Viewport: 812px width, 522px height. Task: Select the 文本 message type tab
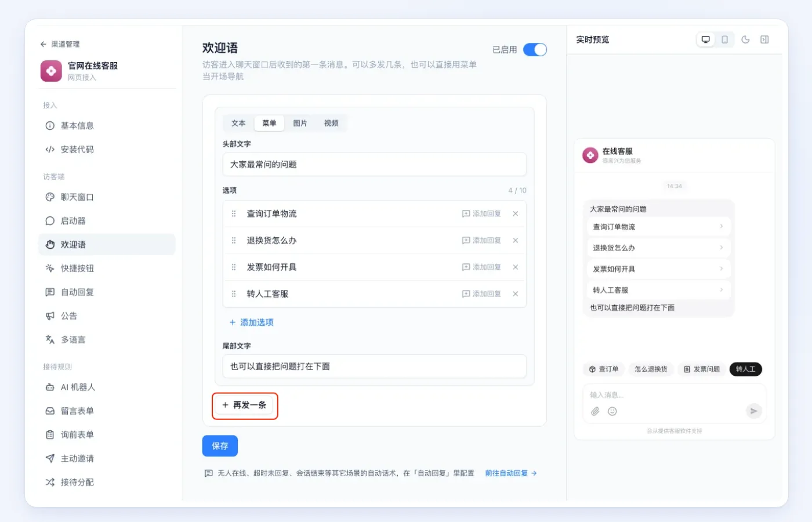click(x=238, y=123)
